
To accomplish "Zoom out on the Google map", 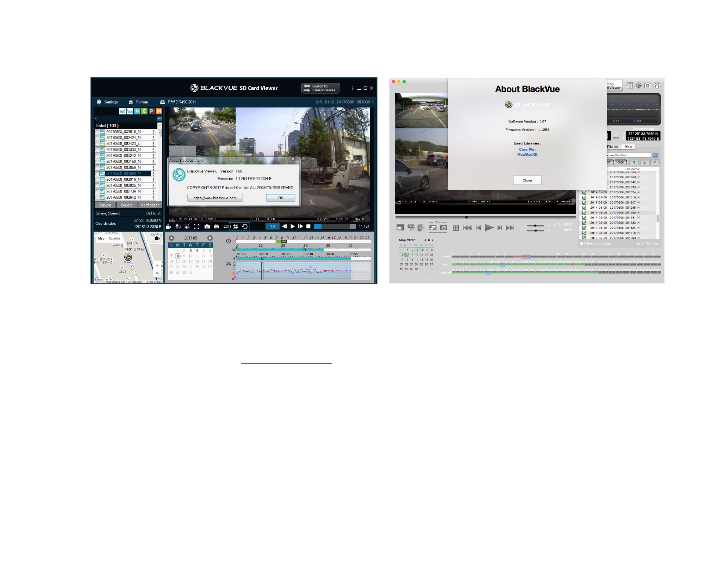I will pyautogui.click(x=157, y=273).
